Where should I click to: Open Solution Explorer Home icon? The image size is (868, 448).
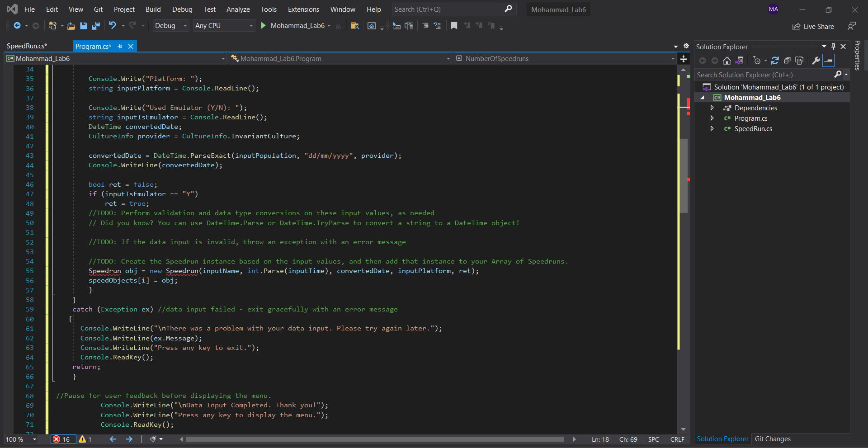(726, 61)
